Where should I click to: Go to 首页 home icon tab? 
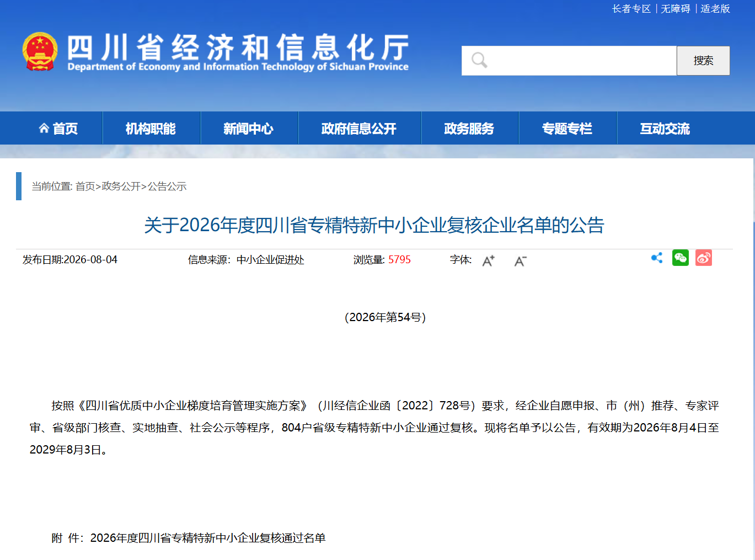point(58,129)
